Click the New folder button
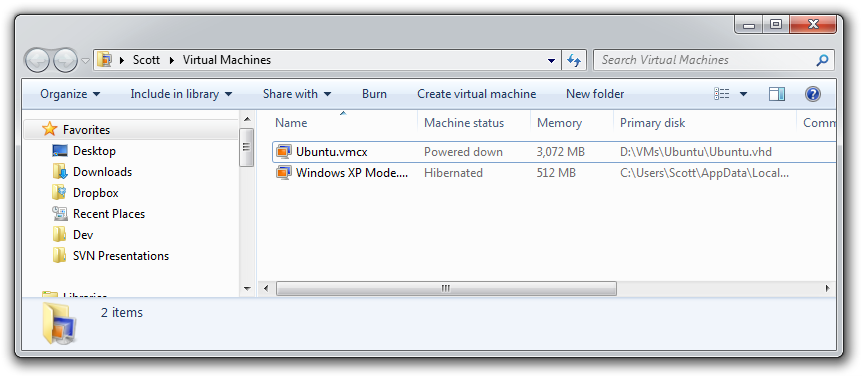Image resolution: width=862 pixels, height=376 pixels. click(x=595, y=94)
